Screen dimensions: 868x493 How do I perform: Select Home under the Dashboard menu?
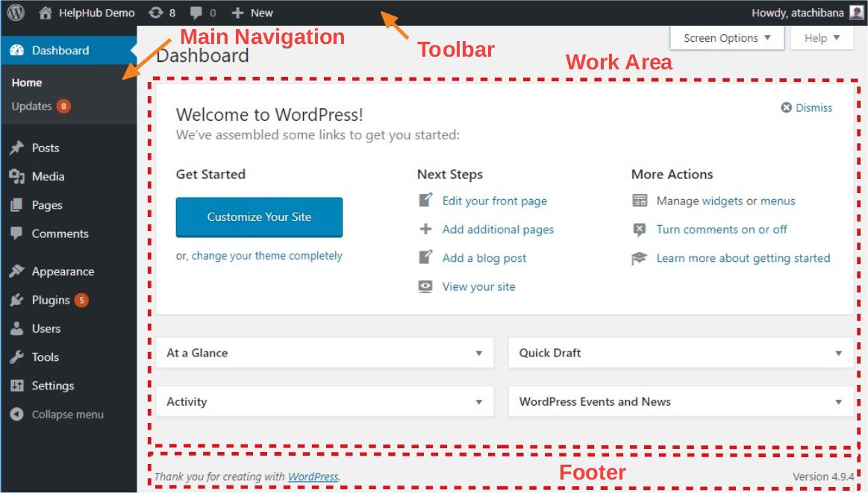point(26,82)
